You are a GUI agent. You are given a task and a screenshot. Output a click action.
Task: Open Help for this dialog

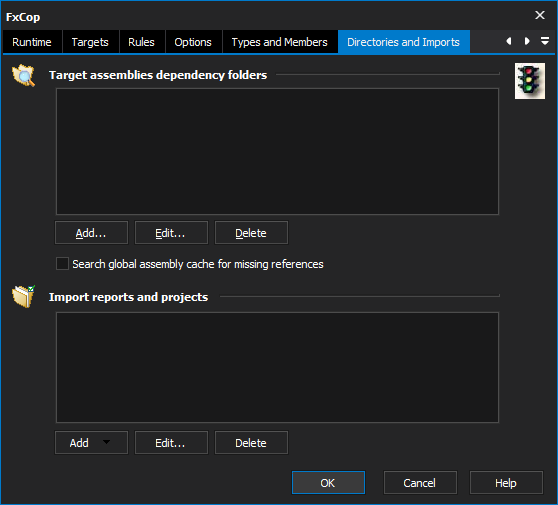click(x=506, y=483)
